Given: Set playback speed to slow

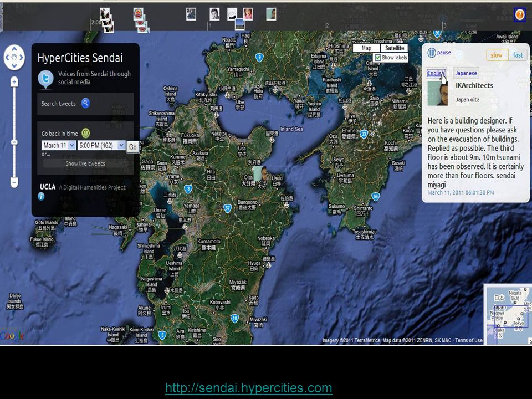Looking at the screenshot, I should [x=497, y=55].
